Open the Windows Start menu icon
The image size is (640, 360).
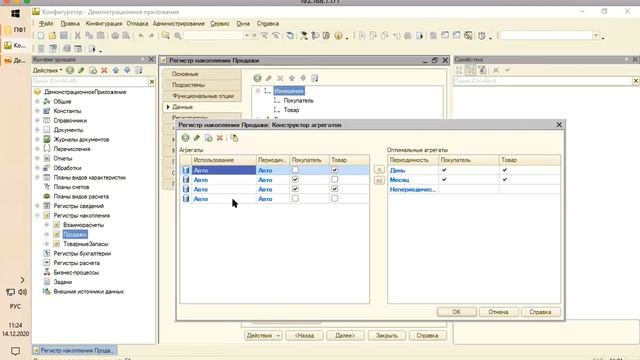point(16,13)
